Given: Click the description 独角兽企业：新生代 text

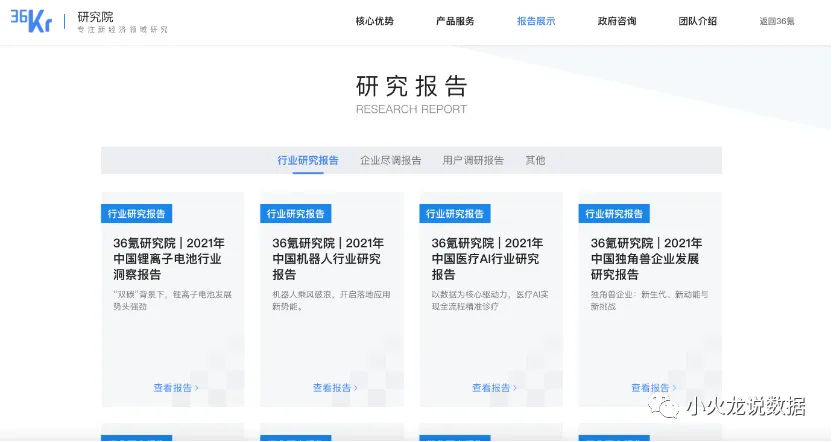Looking at the screenshot, I should [x=649, y=300].
